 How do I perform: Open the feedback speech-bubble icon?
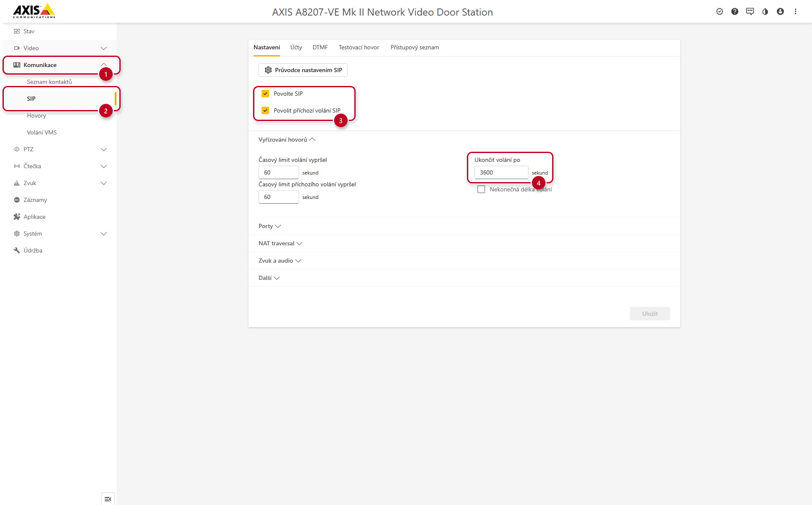point(750,12)
